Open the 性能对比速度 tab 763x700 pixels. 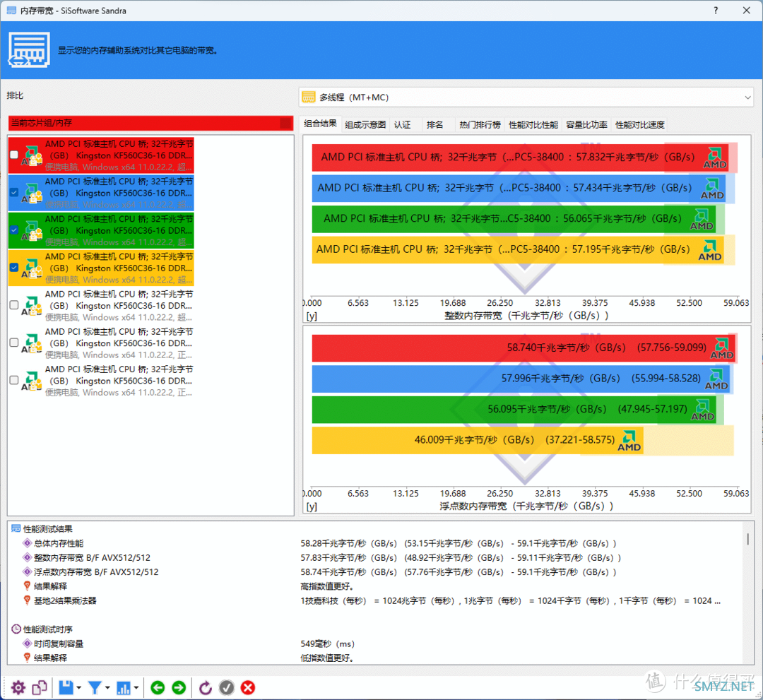click(640, 124)
